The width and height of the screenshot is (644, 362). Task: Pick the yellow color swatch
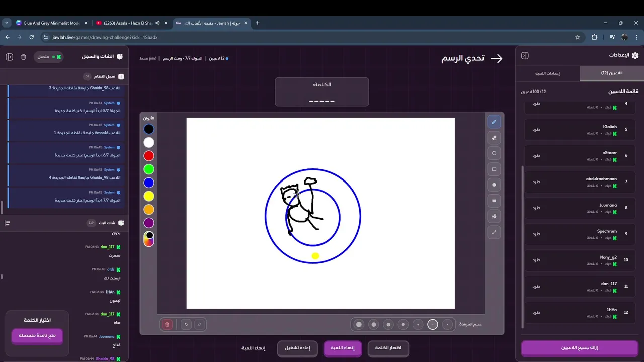click(x=149, y=196)
